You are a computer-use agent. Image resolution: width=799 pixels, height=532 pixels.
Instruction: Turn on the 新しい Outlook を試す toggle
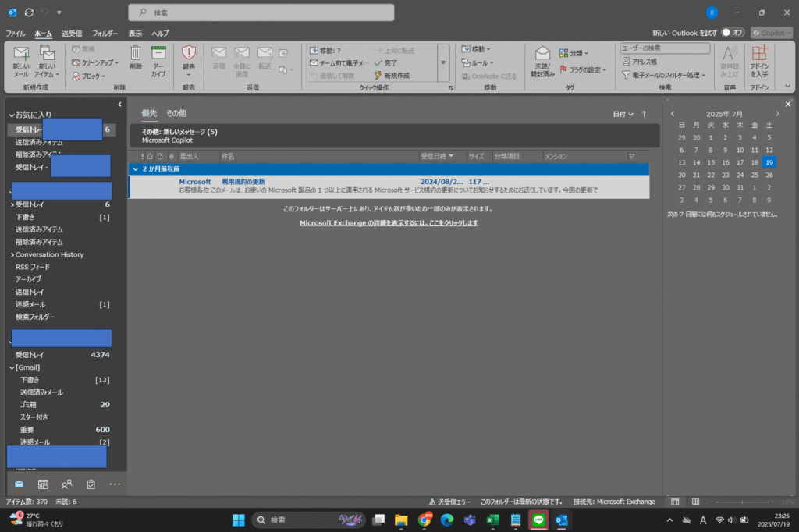point(733,33)
